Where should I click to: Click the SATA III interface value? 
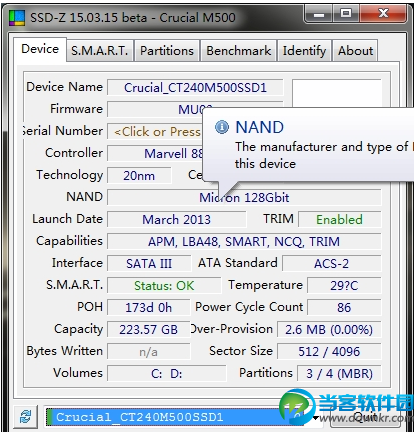pyautogui.click(x=149, y=264)
